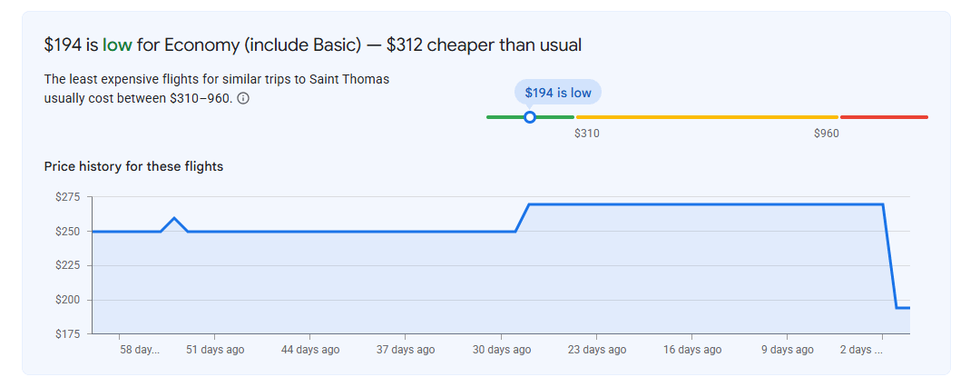
Task: Click the "$194 is low" bubble
Action: [557, 93]
